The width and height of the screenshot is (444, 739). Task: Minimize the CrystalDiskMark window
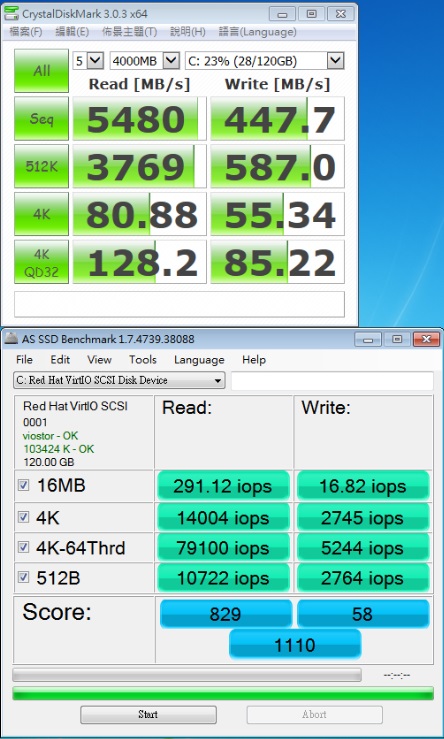[x=283, y=14]
